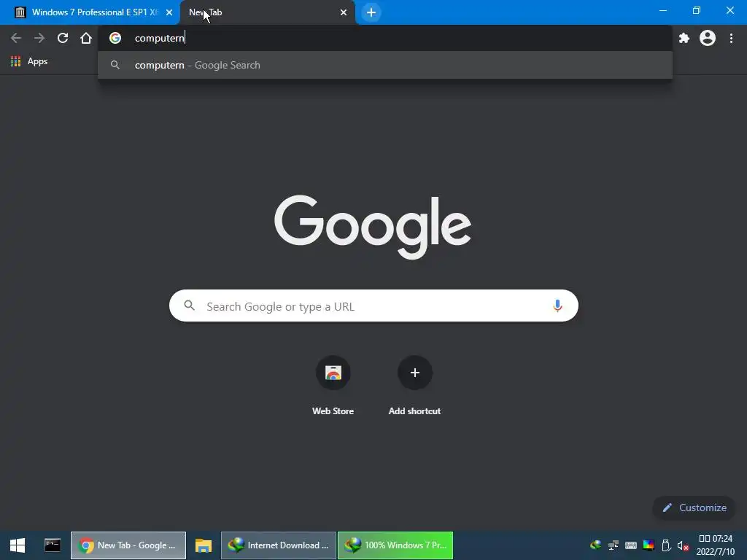Open the Windows Start menu

tap(18, 545)
